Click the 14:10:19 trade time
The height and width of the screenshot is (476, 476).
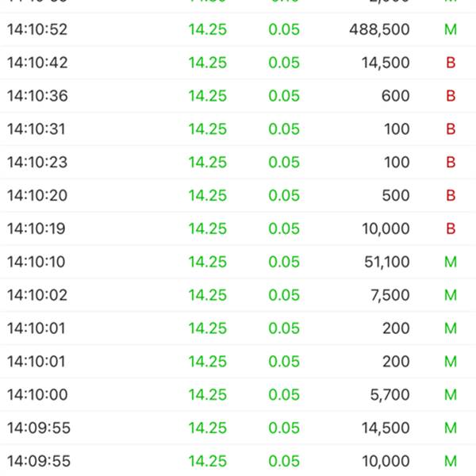coord(37,229)
